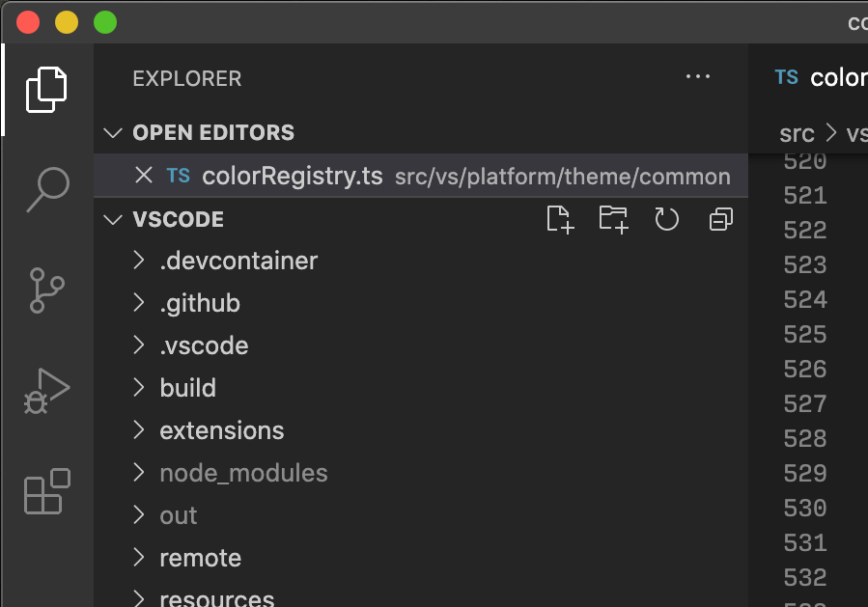Create a new folder using the toolbar icon
Viewport: 868px width, 607px height.
click(613, 219)
